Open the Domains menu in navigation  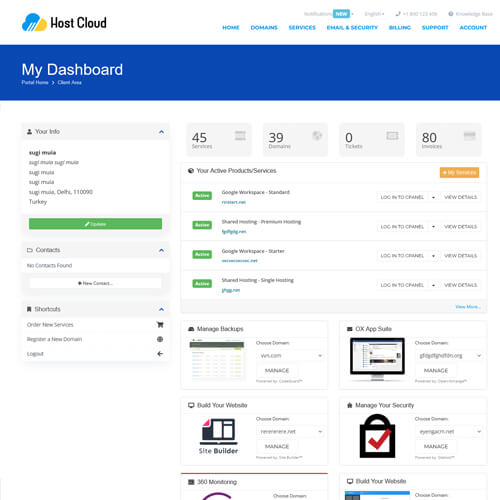pos(264,28)
